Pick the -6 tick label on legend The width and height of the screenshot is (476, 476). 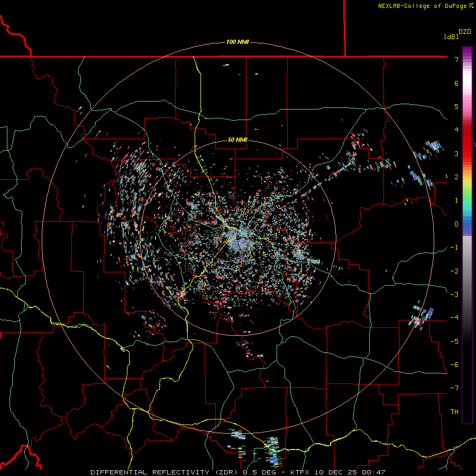(x=454, y=365)
